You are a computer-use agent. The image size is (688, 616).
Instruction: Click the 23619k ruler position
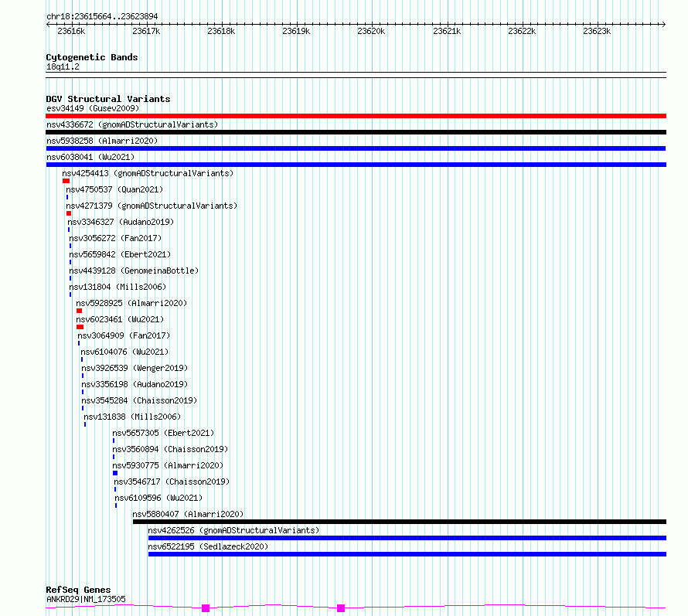[296, 31]
